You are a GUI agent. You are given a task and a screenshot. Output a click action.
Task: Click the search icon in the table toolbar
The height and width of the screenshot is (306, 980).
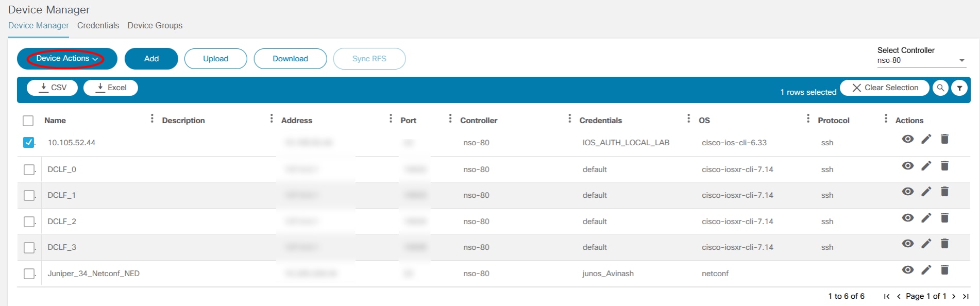tap(940, 88)
